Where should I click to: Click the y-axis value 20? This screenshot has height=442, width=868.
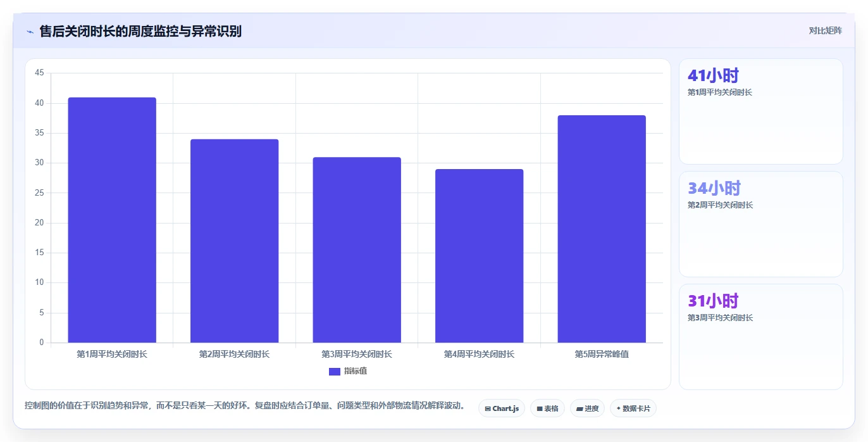[x=39, y=223]
